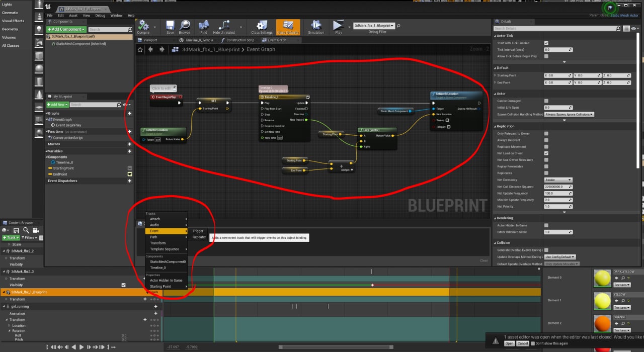Click camera icon in Sequencer toolbar
Image resolution: width=644 pixels, height=352 pixels.
point(35,230)
